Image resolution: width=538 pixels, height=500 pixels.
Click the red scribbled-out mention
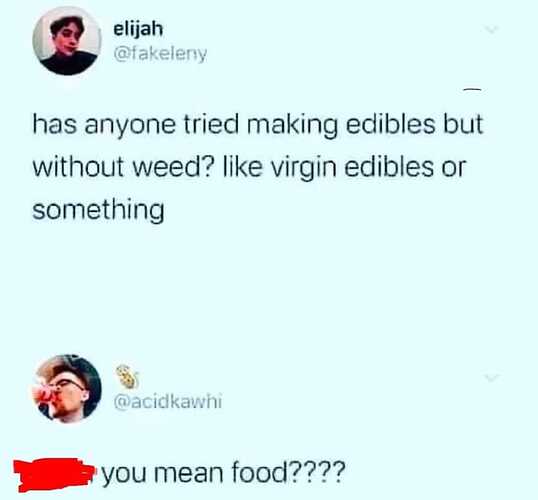click(x=53, y=475)
